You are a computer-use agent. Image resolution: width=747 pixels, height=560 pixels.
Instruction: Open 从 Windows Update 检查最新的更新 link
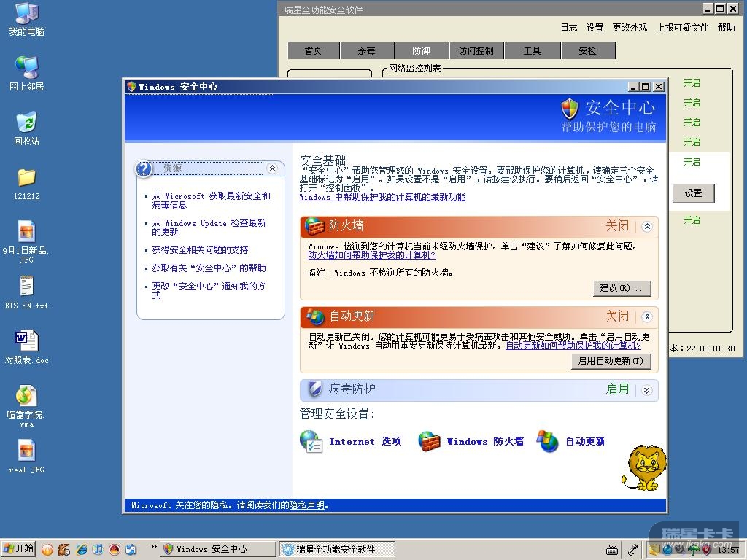[209, 227]
